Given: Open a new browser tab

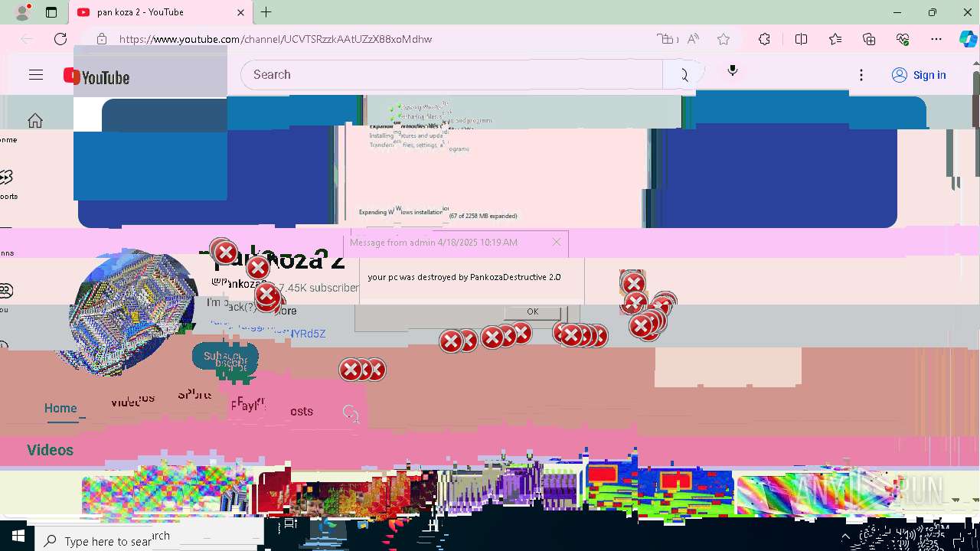Looking at the screenshot, I should click(266, 12).
